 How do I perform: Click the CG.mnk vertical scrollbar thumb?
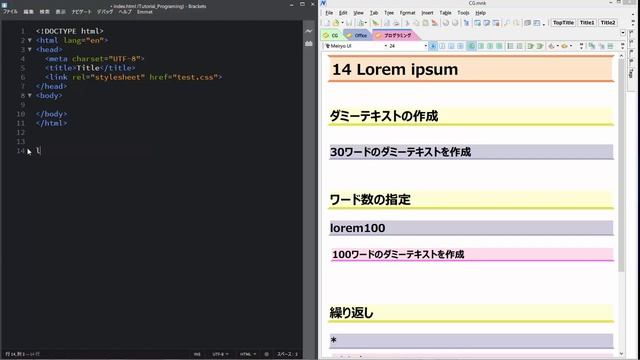[621, 165]
